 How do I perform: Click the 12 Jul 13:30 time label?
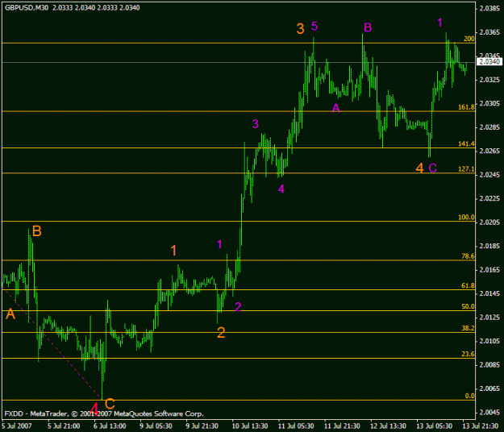pyautogui.click(x=388, y=426)
